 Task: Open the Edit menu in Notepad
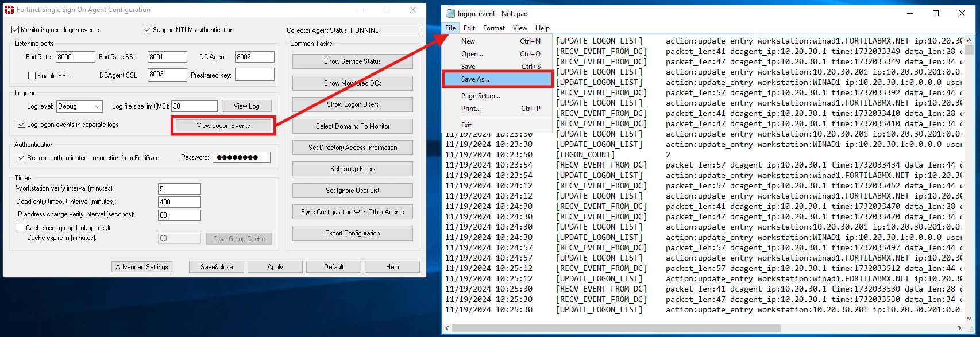(469, 28)
